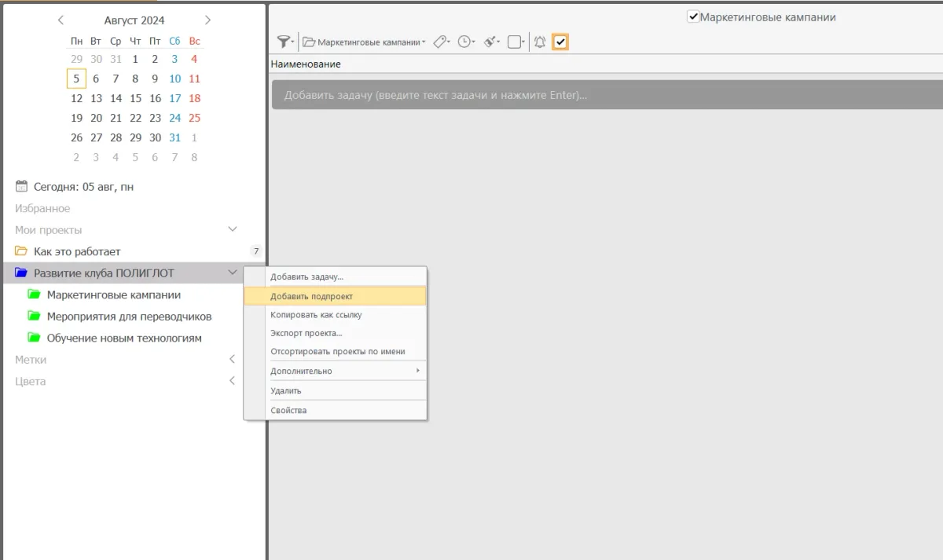Screen dimensions: 943x560
Task: Click the empty square status icon in toolbar
Action: [515, 42]
